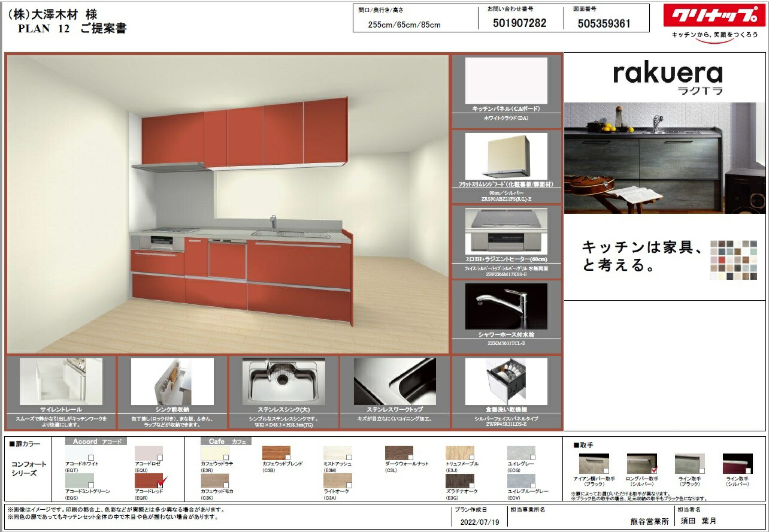Click the Cleanup brand logo

[x=714, y=15]
